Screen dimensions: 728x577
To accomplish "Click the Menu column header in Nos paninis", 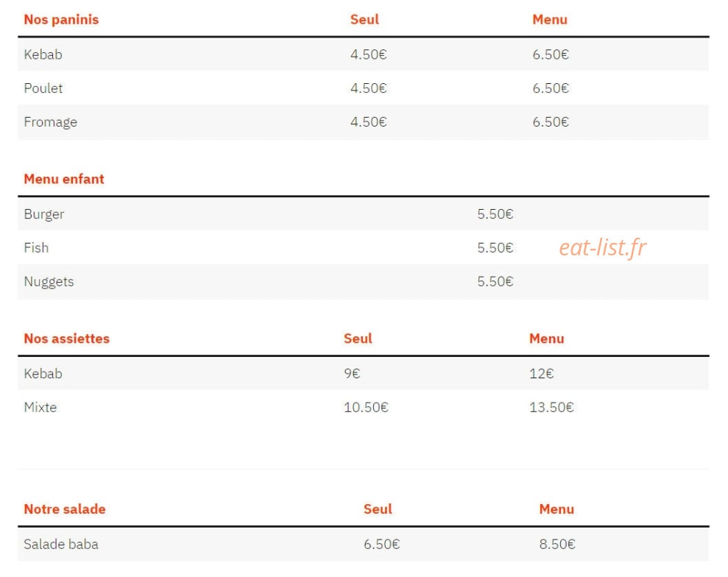I will click(x=550, y=19).
